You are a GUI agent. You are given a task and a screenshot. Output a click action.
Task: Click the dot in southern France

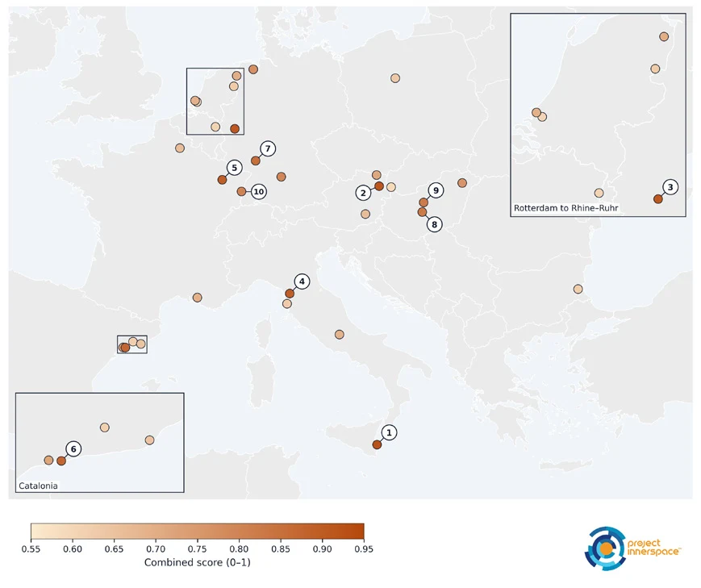pos(197,298)
